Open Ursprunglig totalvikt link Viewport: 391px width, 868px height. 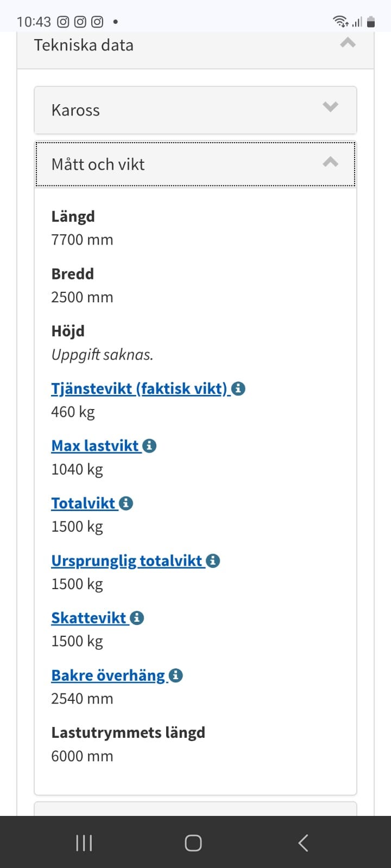coord(127,561)
